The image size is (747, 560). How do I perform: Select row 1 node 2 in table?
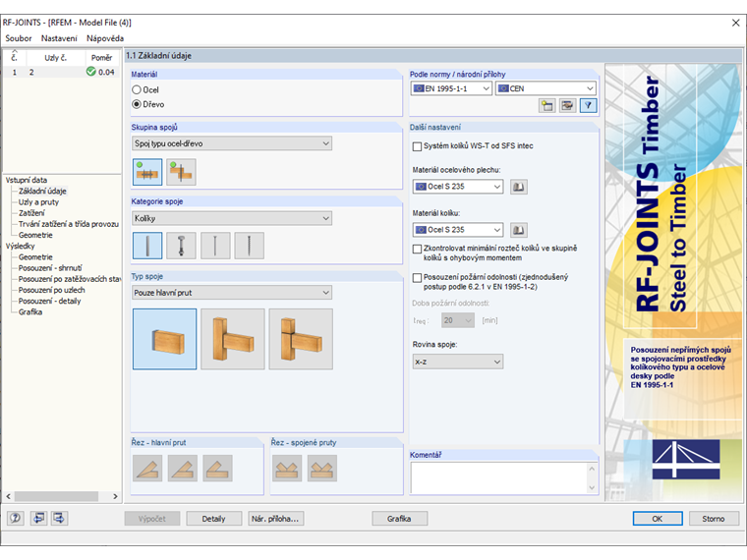[x=62, y=72]
